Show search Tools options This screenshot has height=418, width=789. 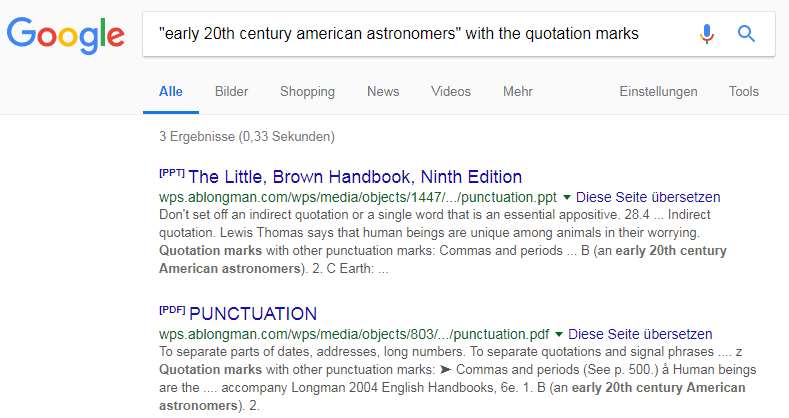pyautogui.click(x=744, y=92)
